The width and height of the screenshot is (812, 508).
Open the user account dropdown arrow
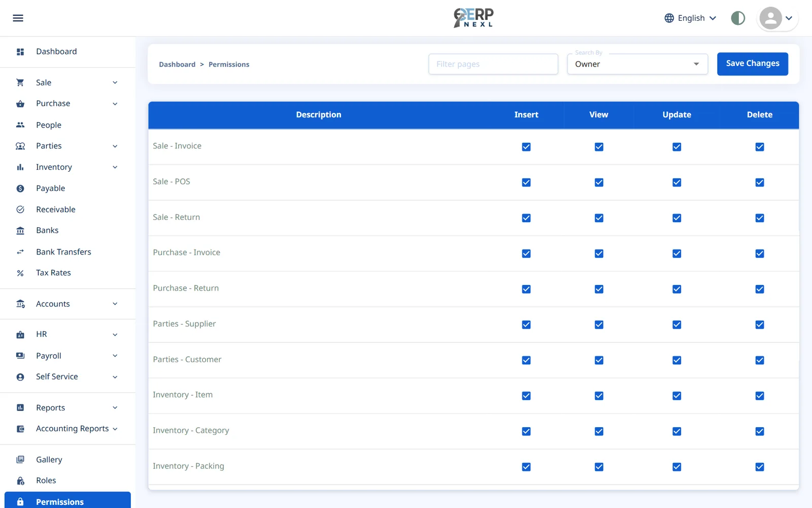click(x=789, y=18)
